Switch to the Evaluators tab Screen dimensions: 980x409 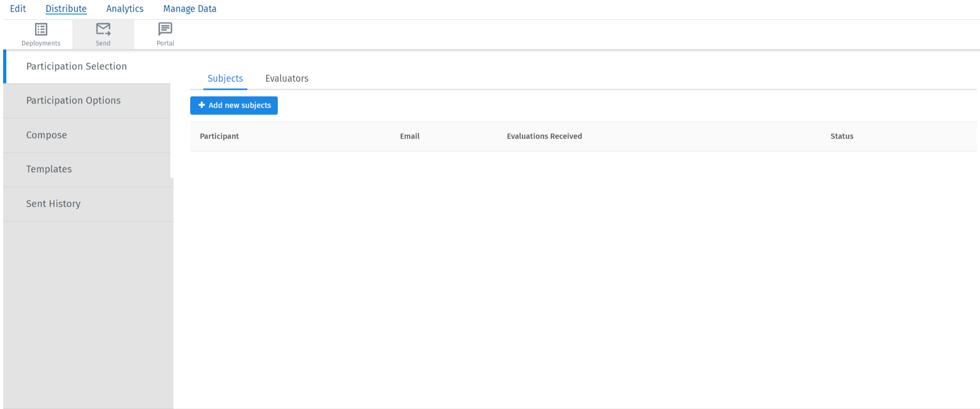click(287, 79)
